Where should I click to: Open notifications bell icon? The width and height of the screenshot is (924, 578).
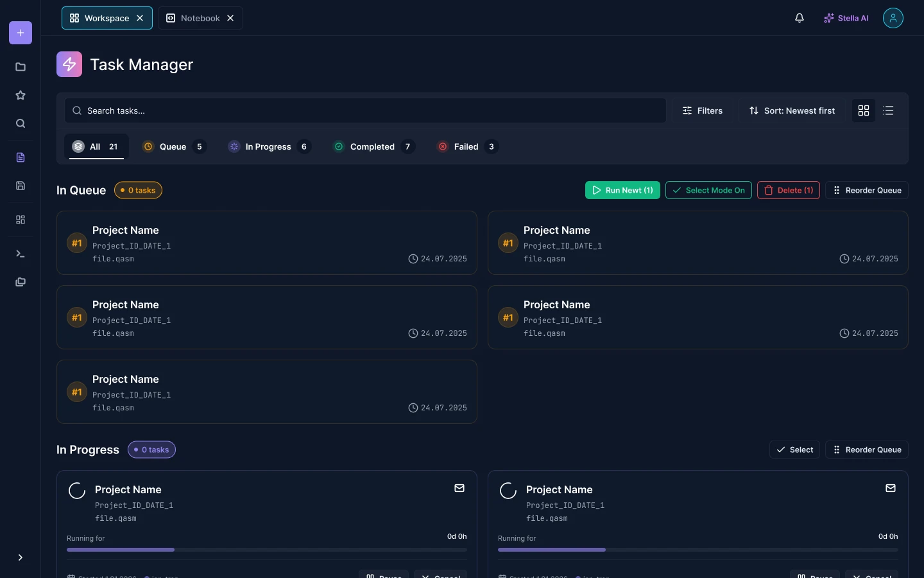(x=800, y=18)
